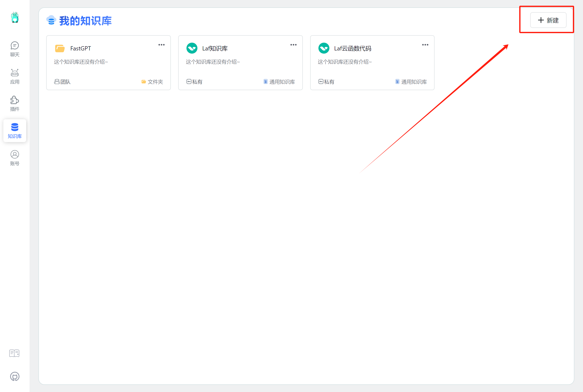Open the plugins (插件) section
The width and height of the screenshot is (583, 392).
click(15, 103)
